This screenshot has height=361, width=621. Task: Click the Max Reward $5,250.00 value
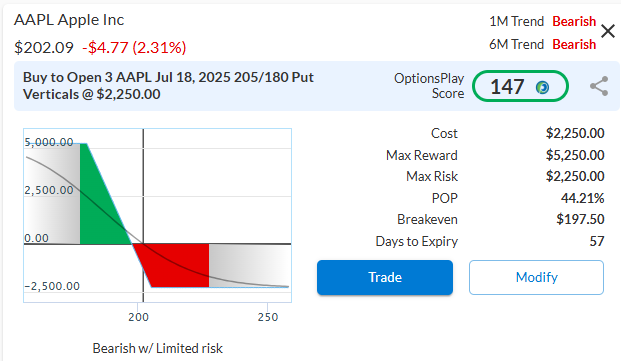pos(575,155)
